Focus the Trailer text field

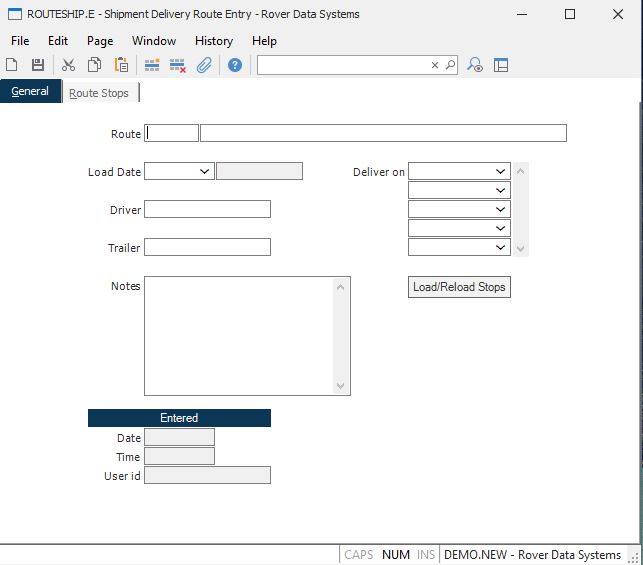click(x=207, y=247)
